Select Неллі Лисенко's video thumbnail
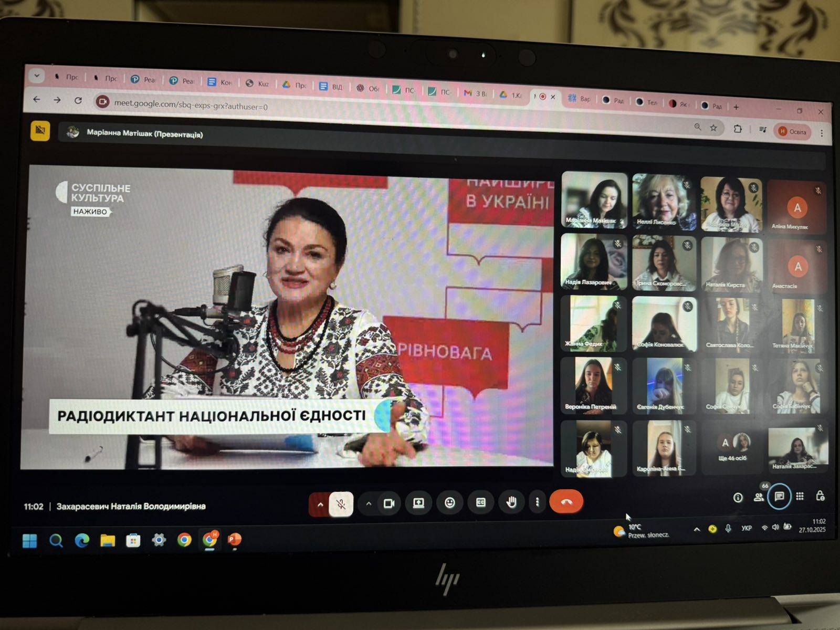 point(664,201)
